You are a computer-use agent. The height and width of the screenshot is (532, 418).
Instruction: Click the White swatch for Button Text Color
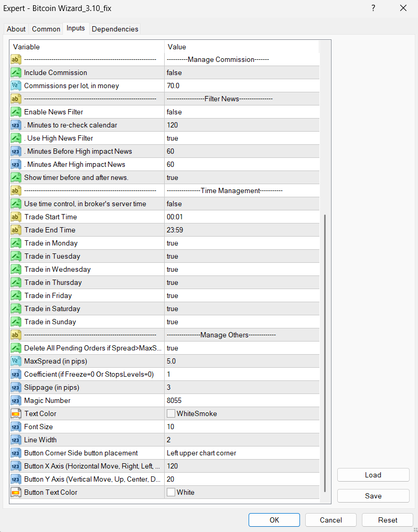[171, 492]
